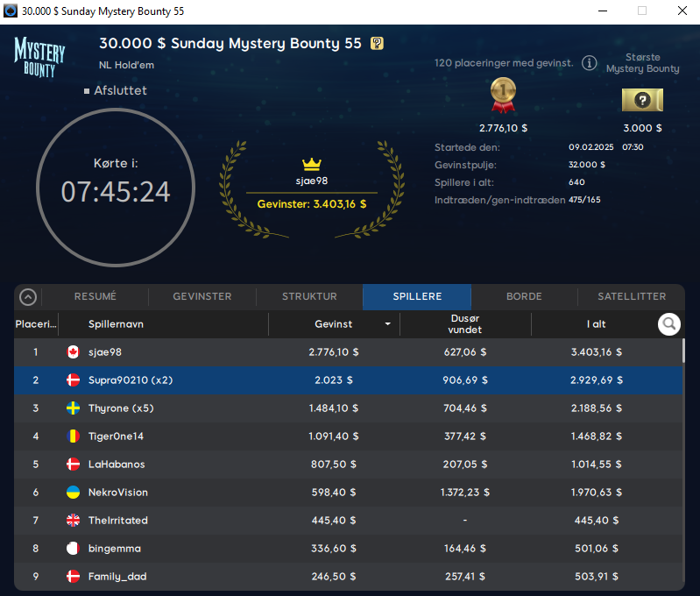
Task: Click the winner name sjae98 in laurel wreath
Action: [x=312, y=181]
